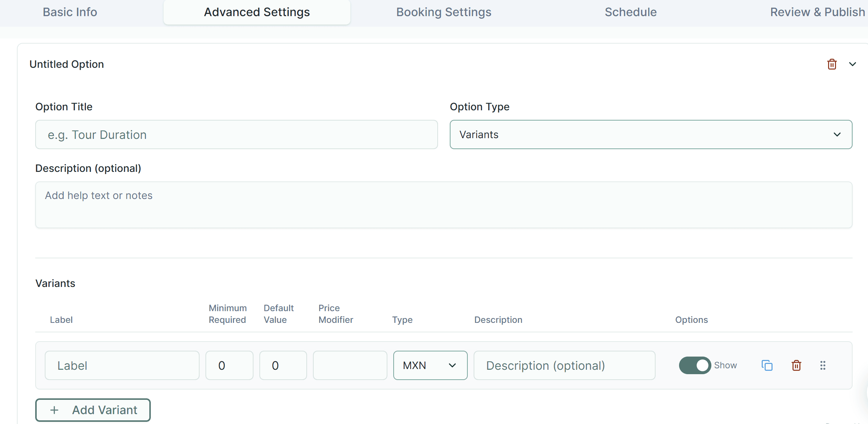This screenshot has width=868, height=424.
Task: Open the MXN price type dropdown
Action: point(430,365)
